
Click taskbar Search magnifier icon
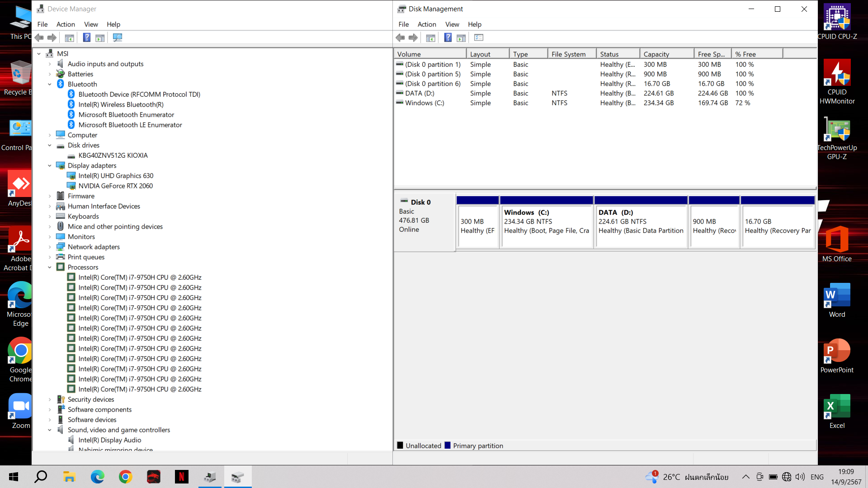[41, 477]
